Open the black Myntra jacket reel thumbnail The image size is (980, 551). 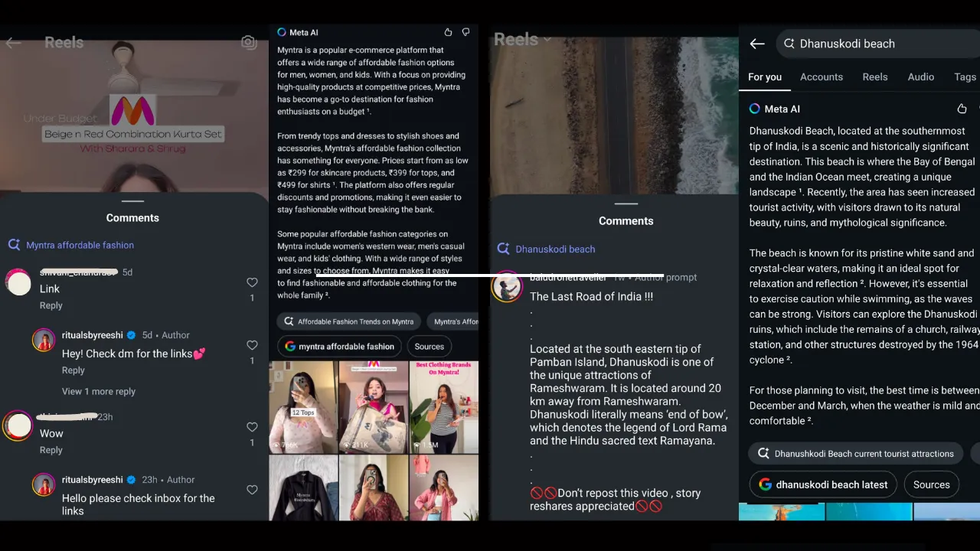coord(303,488)
